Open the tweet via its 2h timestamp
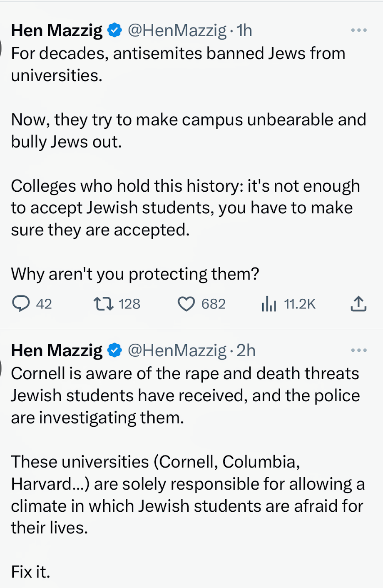The width and height of the screenshot is (383, 588). [246, 350]
